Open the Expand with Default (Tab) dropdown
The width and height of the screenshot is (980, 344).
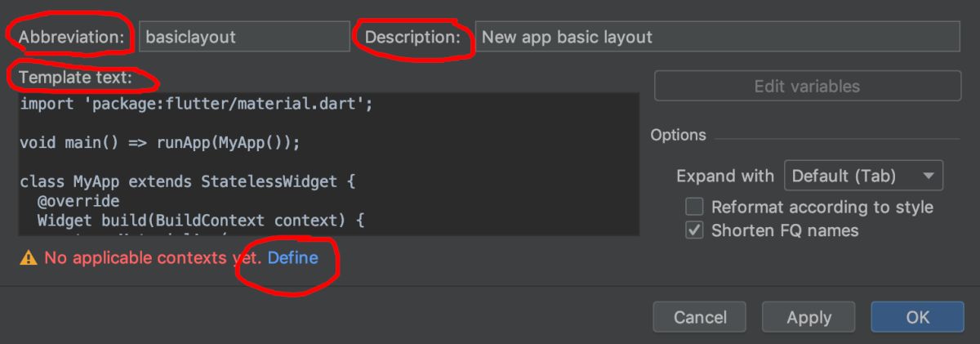863,176
